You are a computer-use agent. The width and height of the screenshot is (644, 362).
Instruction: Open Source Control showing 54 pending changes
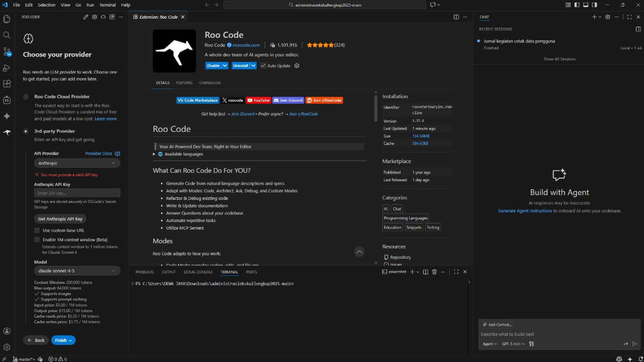[x=7, y=52]
